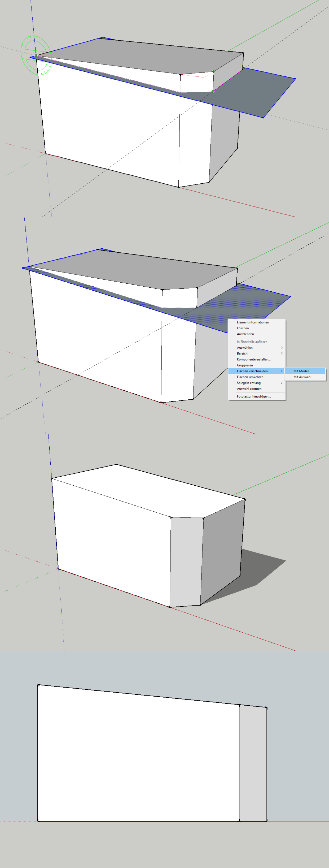The height and width of the screenshot is (868, 329).
Task: Choose Löschen in the context menu
Action: pyautogui.click(x=243, y=328)
